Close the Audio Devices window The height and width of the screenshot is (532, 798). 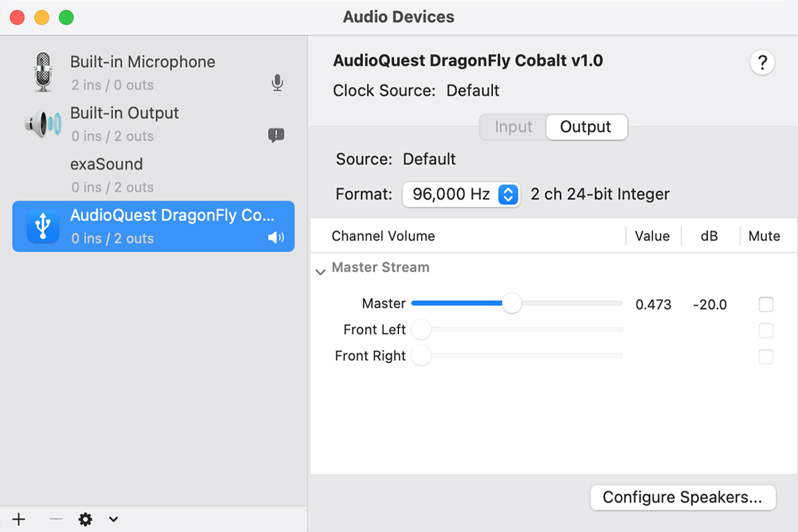[18, 17]
